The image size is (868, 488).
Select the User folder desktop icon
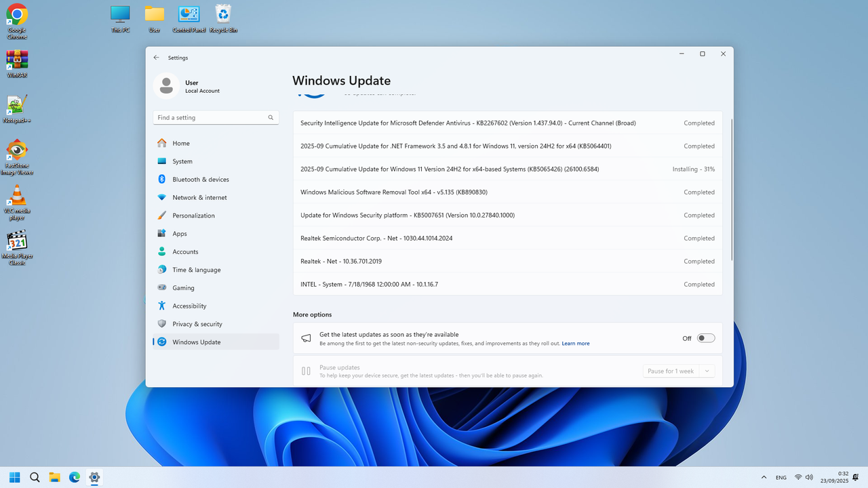[155, 19]
